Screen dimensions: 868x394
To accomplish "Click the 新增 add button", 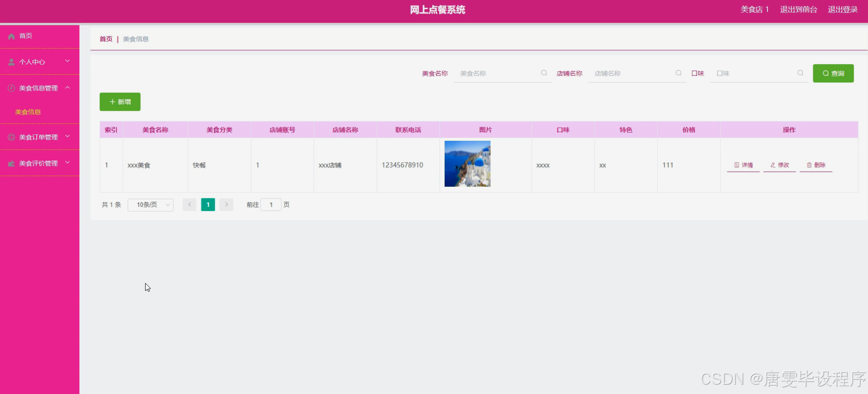I will (120, 102).
